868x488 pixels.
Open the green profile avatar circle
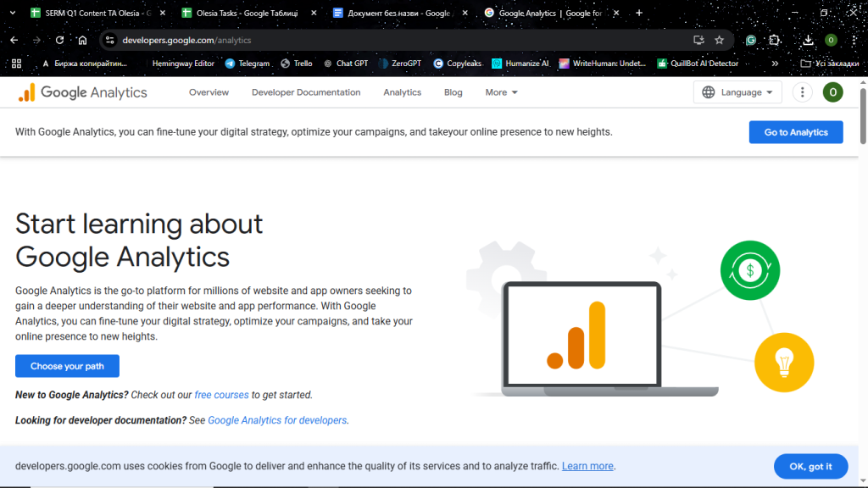tap(832, 91)
